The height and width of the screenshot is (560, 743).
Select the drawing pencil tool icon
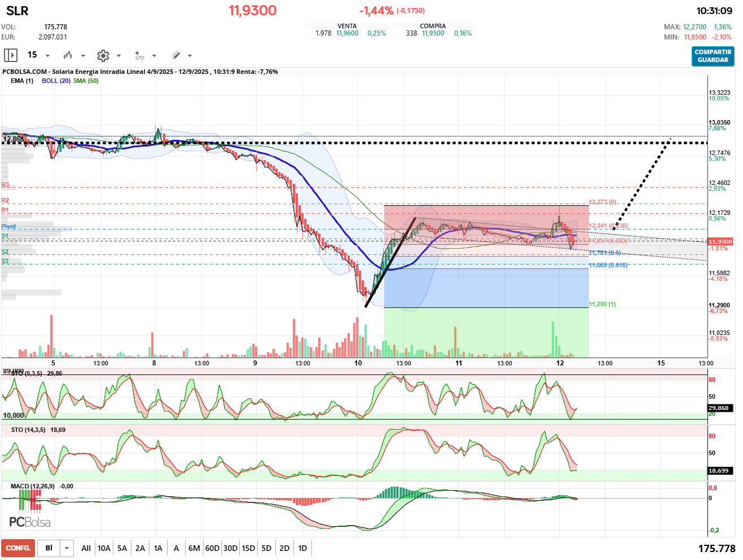coord(175,55)
